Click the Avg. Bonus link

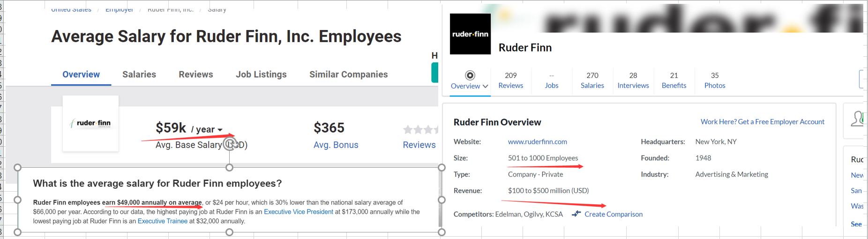pos(336,145)
